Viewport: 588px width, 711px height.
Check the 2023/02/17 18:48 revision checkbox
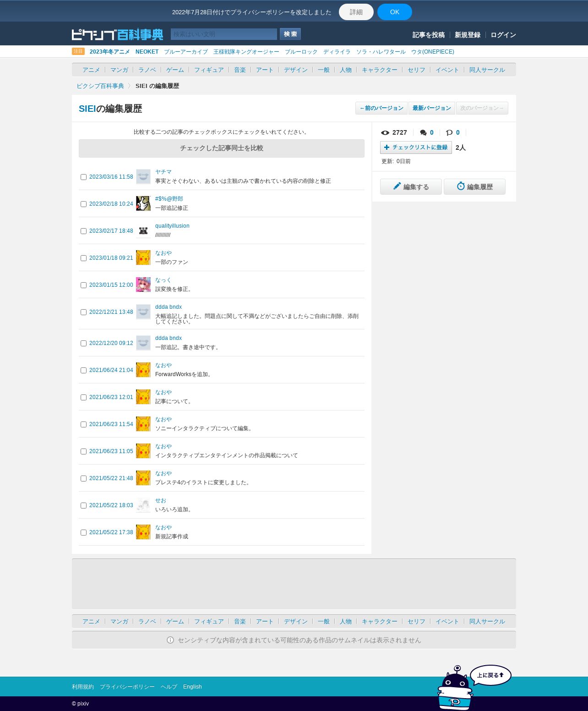click(83, 231)
